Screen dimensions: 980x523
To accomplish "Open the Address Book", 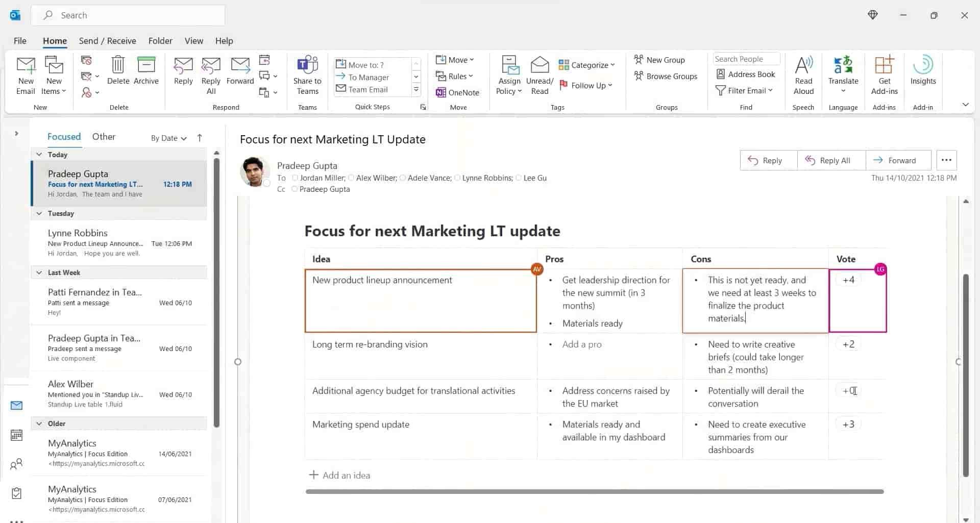I will [746, 74].
